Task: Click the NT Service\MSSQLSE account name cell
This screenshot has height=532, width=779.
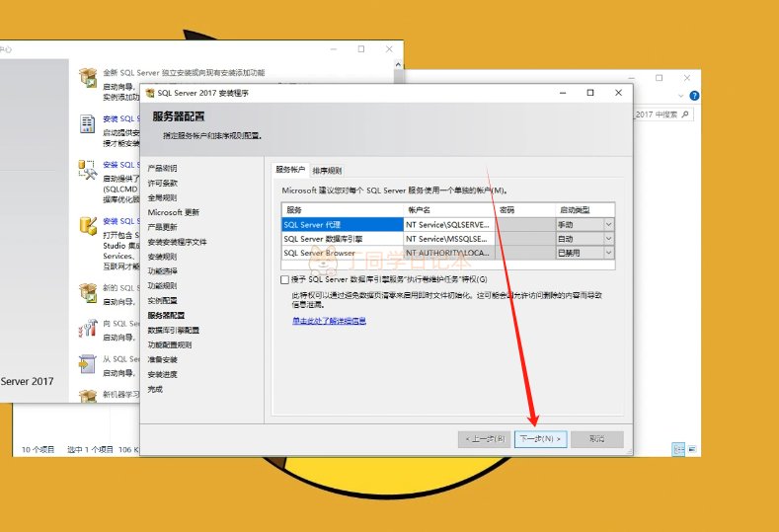Action: [x=448, y=238]
